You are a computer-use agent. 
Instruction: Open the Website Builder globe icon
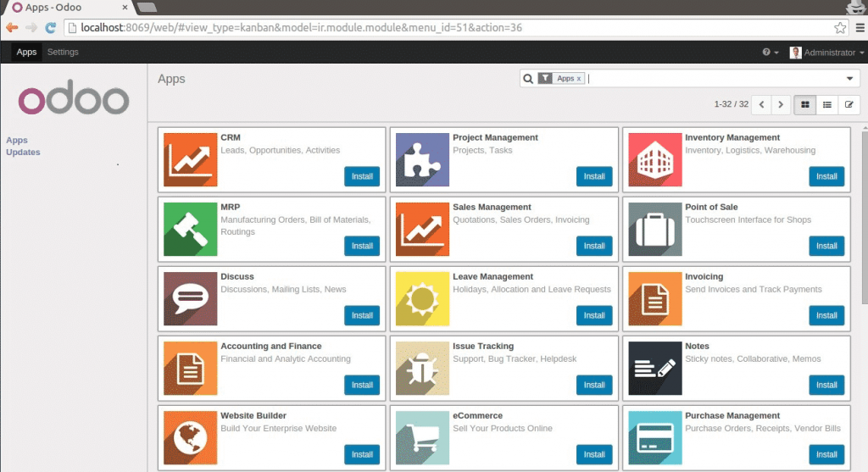coord(191,438)
